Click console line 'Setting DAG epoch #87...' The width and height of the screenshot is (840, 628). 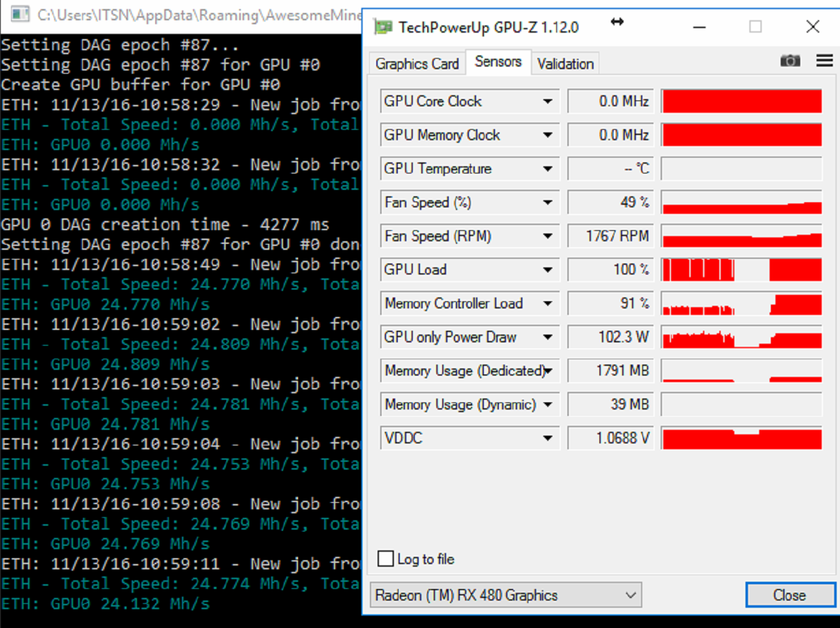pyautogui.click(x=120, y=45)
